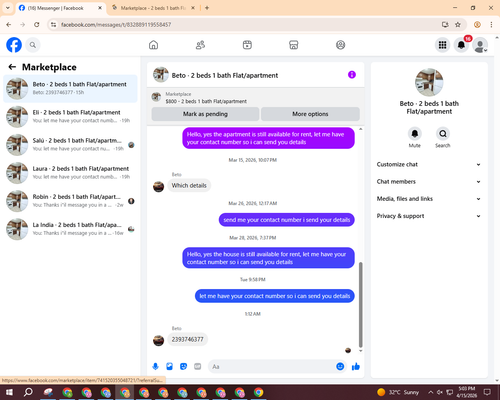Screen dimensions: 500x400
Task: Click large listing thumbnail in right panel
Action: (x=429, y=82)
